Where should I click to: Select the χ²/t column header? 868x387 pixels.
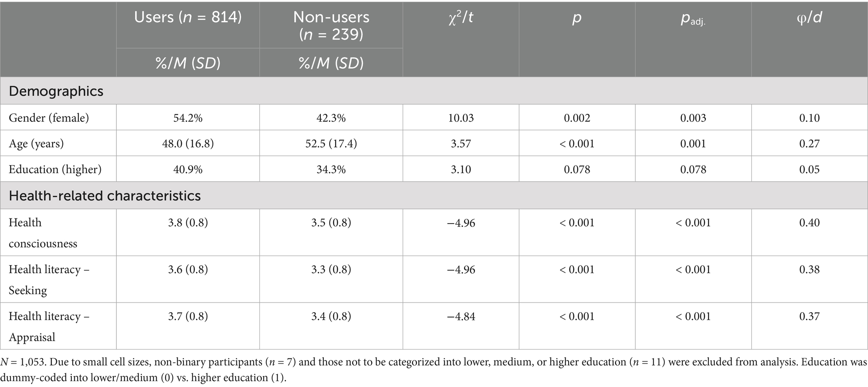[x=461, y=18]
